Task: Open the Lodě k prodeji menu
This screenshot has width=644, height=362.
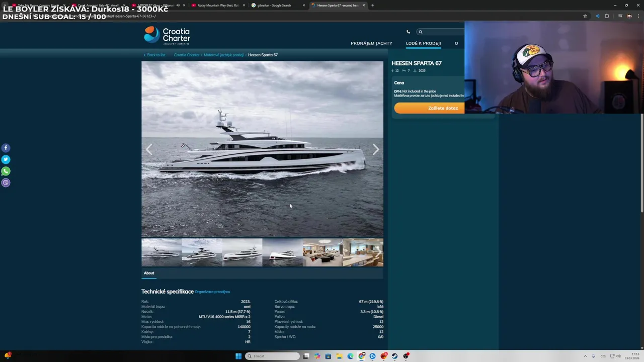Action: point(423,43)
